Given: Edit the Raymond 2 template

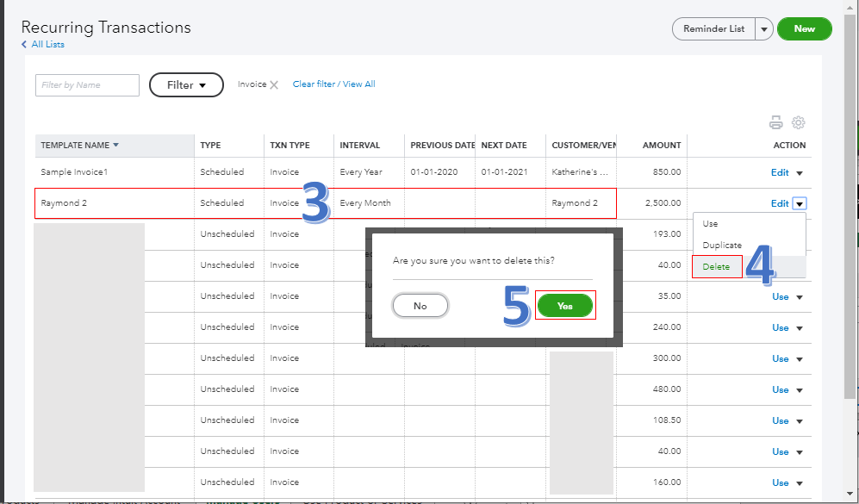Looking at the screenshot, I should (x=780, y=203).
